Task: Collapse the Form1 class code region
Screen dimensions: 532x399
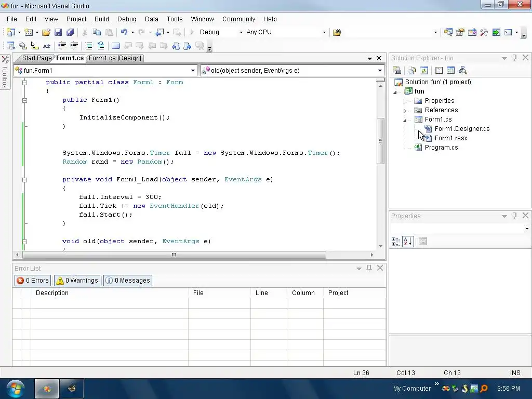Action: (25, 83)
